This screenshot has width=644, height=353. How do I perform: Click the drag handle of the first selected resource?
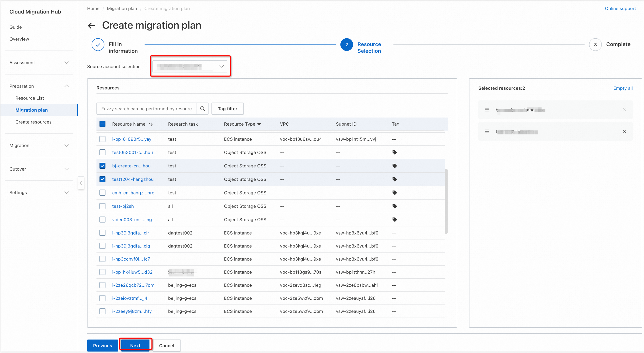[487, 110]
